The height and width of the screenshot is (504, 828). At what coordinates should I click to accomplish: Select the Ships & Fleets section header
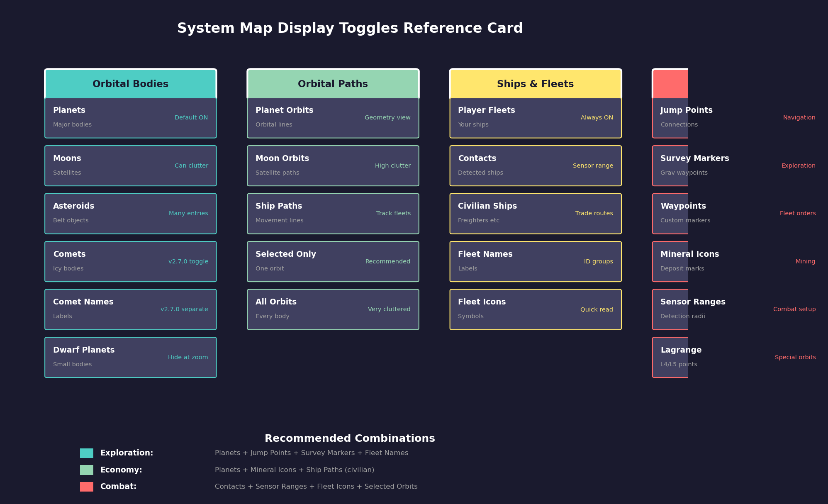[535, 83]
